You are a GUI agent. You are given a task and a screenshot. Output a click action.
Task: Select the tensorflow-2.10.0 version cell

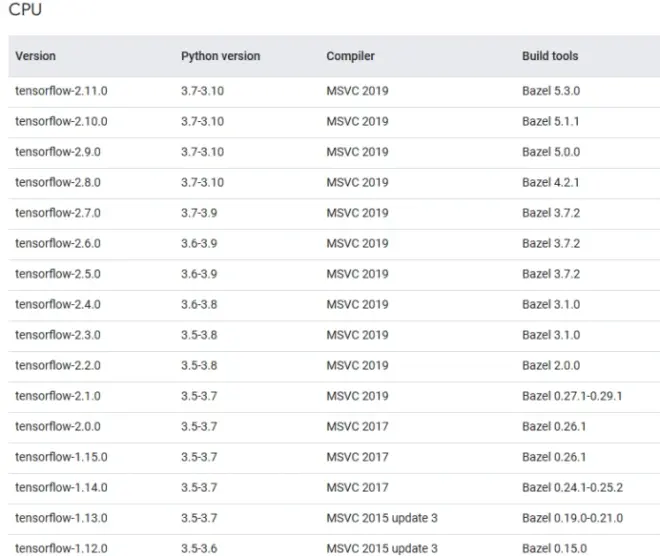[x=61, y=122]
